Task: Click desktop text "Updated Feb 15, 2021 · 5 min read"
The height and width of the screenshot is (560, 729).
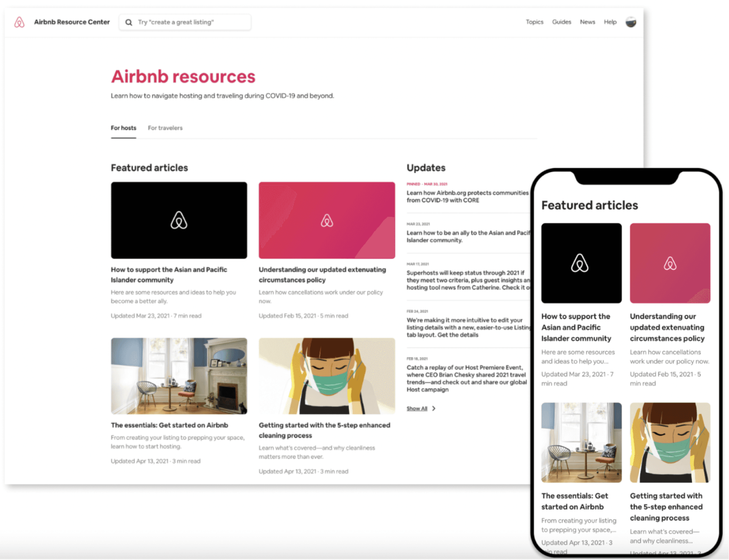Action: [x=303, y=316]
